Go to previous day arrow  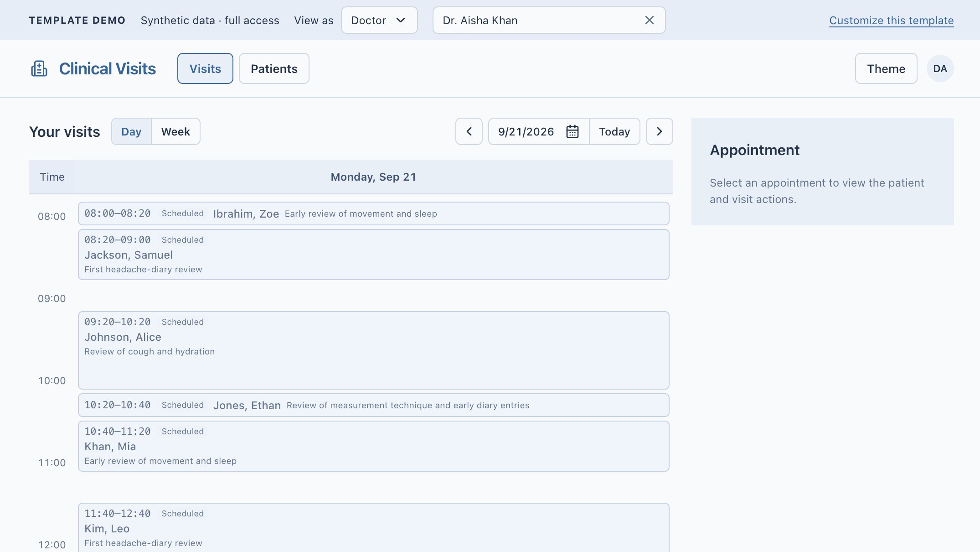[x=469, y=131]
